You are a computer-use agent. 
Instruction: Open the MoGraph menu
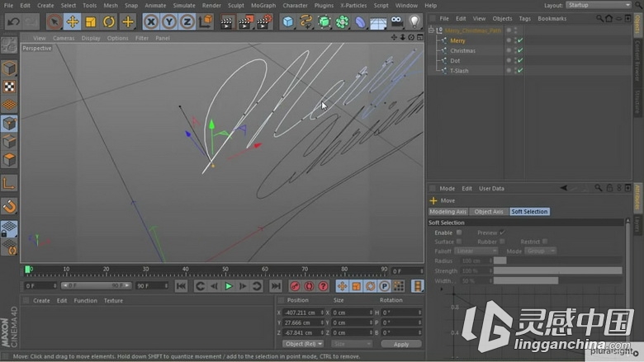tap(263, 5)
